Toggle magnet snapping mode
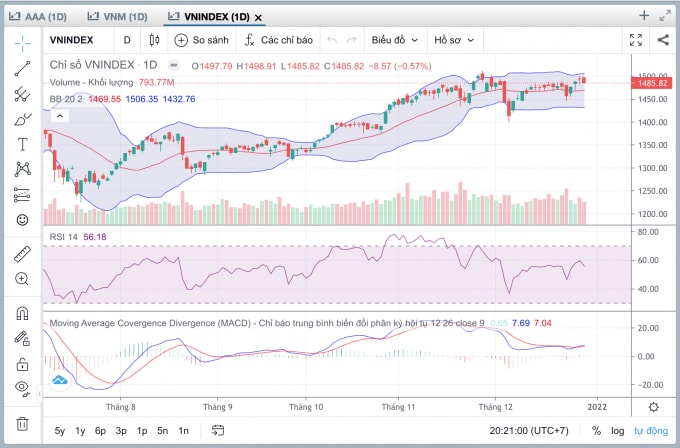680x448 pixels. (x=22, y=313)
